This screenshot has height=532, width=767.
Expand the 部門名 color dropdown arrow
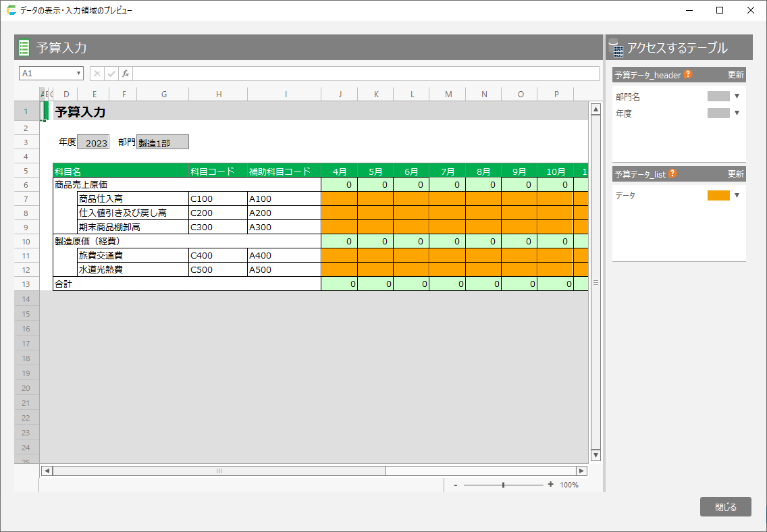point(737,97)
